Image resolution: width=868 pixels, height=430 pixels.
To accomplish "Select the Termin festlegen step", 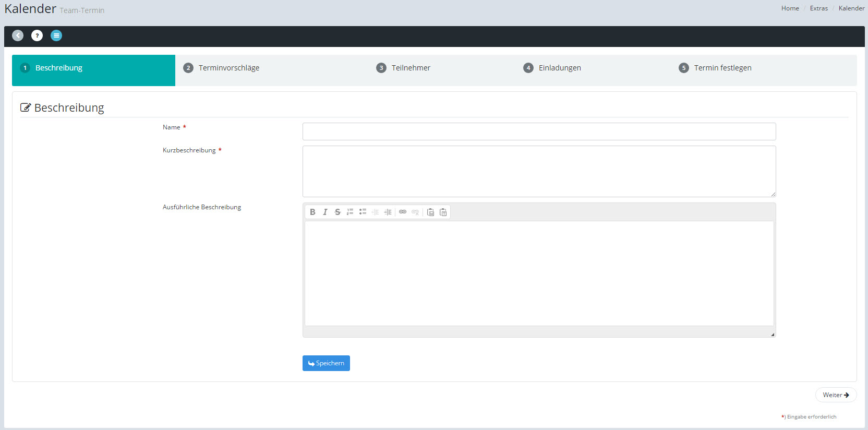I will tap(722, 68).
